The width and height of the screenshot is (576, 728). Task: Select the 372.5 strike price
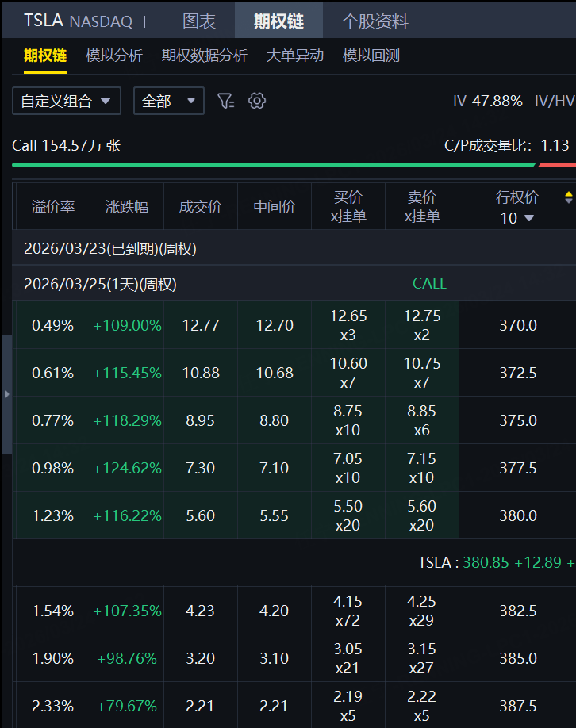[518, 373]
